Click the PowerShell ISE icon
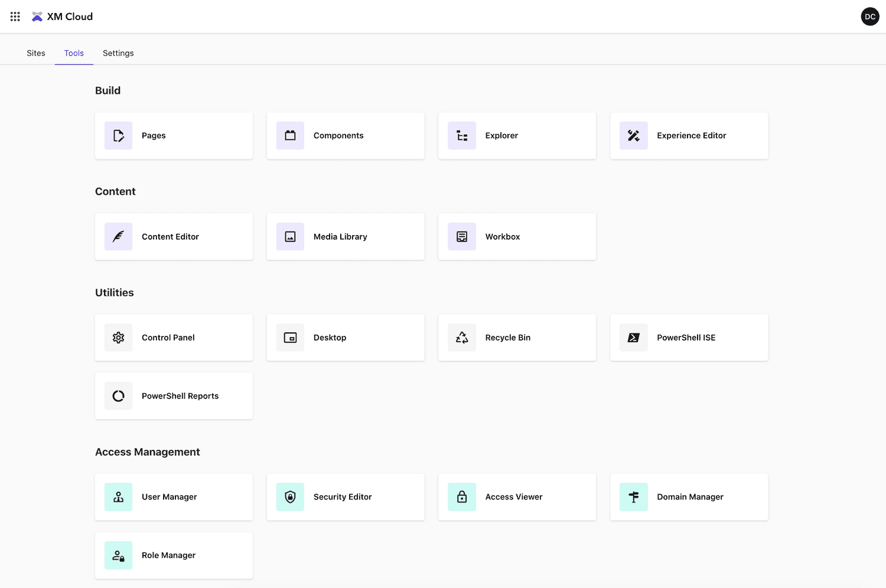886x588 pixels. coord(634,338)
